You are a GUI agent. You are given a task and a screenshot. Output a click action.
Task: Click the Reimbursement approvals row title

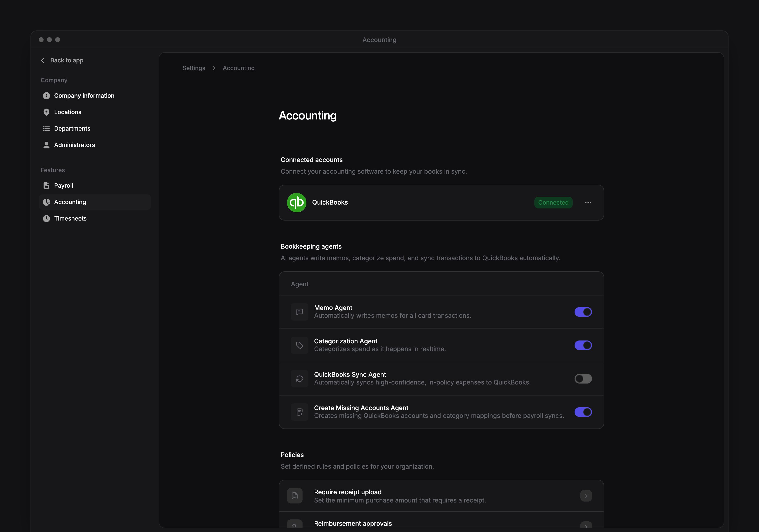pos(353,523)
